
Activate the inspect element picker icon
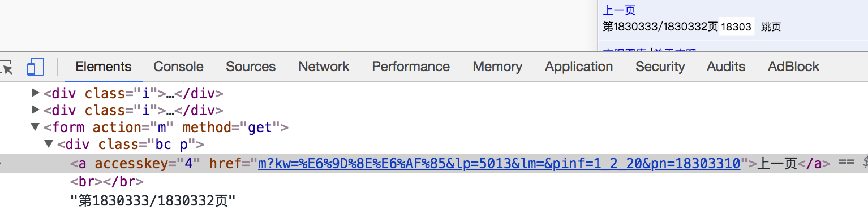pyautogui.click(x=6, y=67)
